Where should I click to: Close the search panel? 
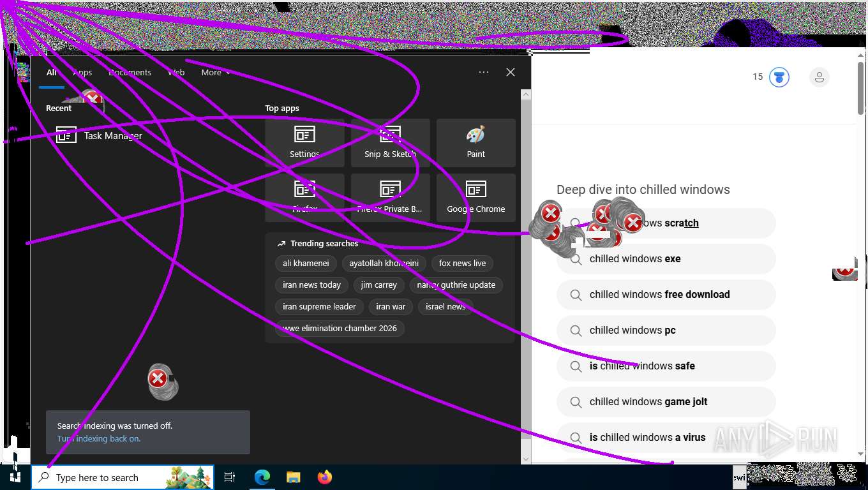tap(511, 72)
